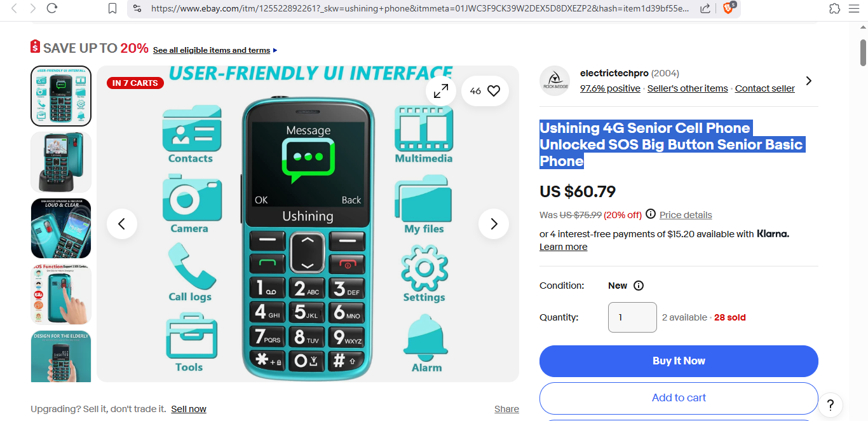Select phone in charging dock thumbnail
Viewport: 868px width, 421px height.
(61, 162)
